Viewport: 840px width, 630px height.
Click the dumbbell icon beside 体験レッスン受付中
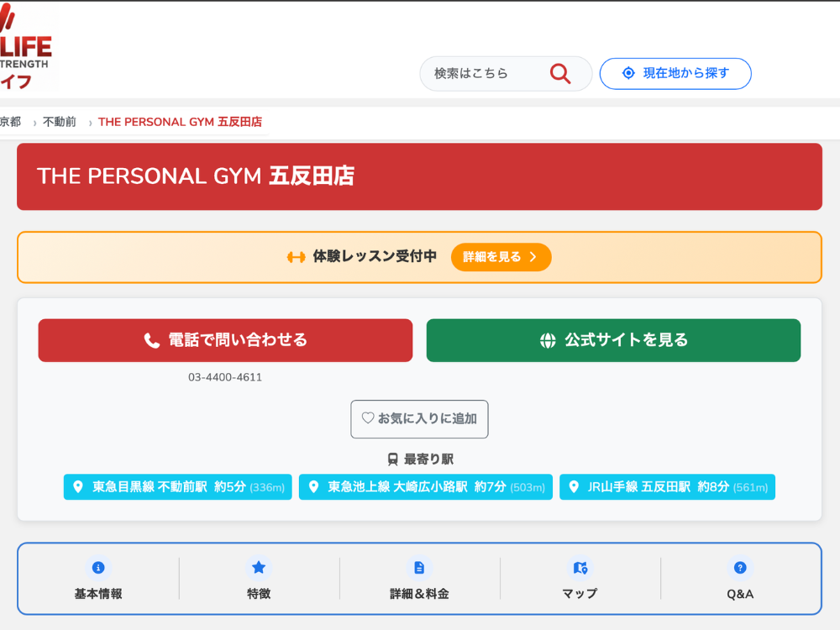[x=297, y=258]
